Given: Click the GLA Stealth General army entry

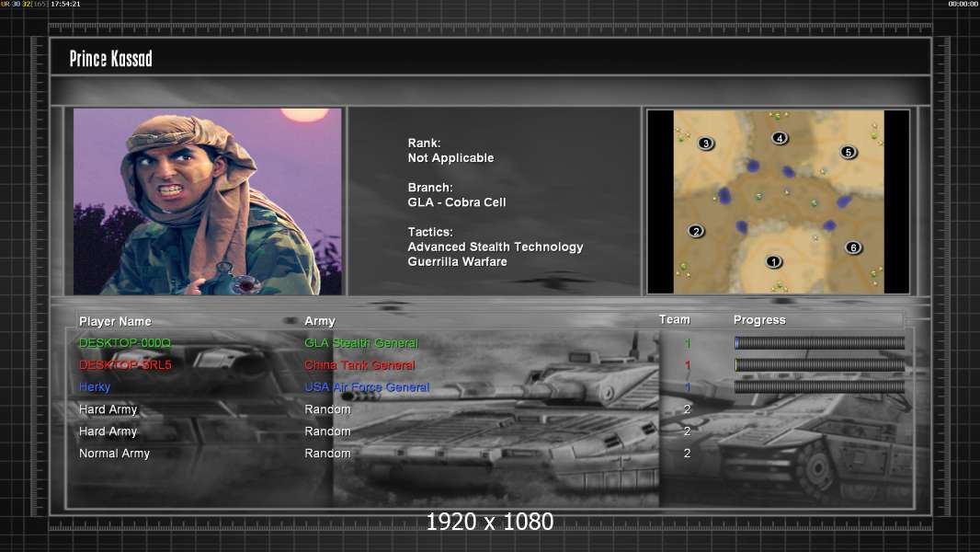Looking at the screenshot, I should (361, 342).
